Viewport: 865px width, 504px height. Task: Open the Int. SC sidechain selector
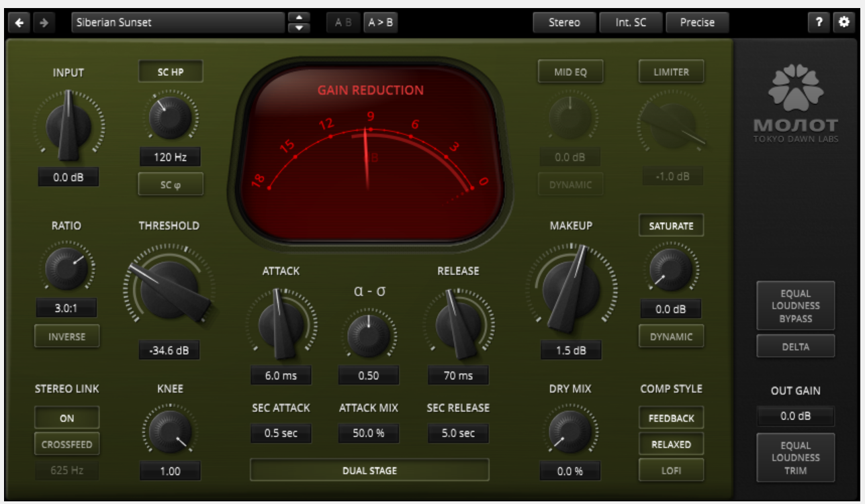coord(630,22)
